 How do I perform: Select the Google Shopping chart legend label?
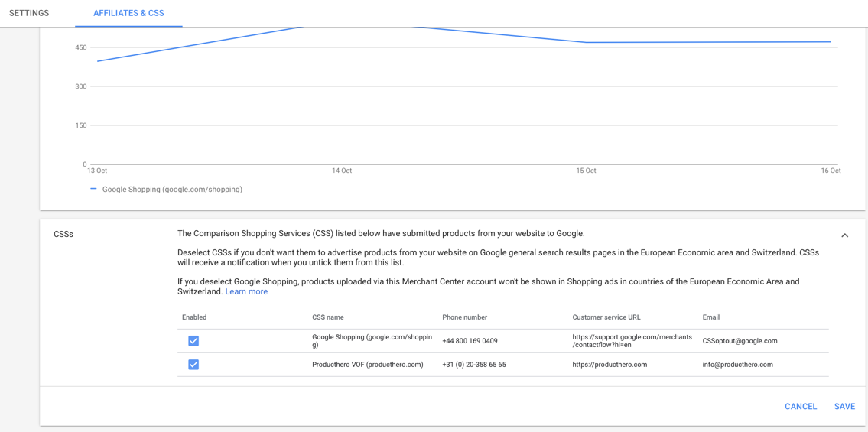tap(172, 189)
